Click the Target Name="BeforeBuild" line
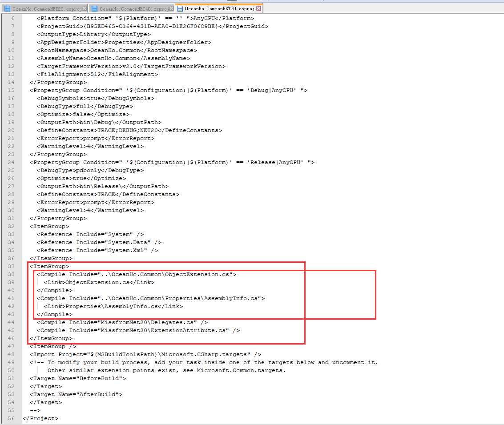Viewport: 504px width, 425px height. click(77, 378)
